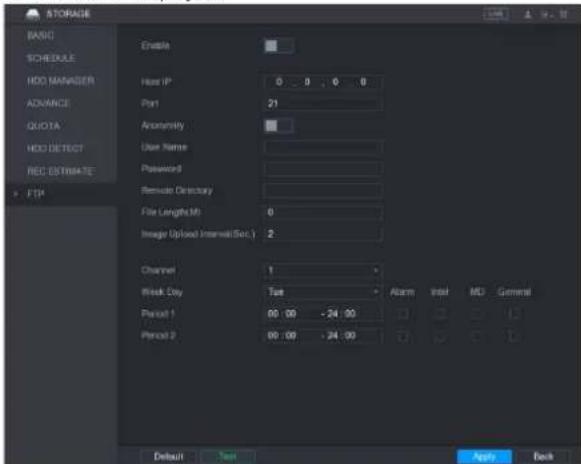Select HDD DETECT in the sidebar
The width and height of the screenshot is (581, 464).
[55, 149]
